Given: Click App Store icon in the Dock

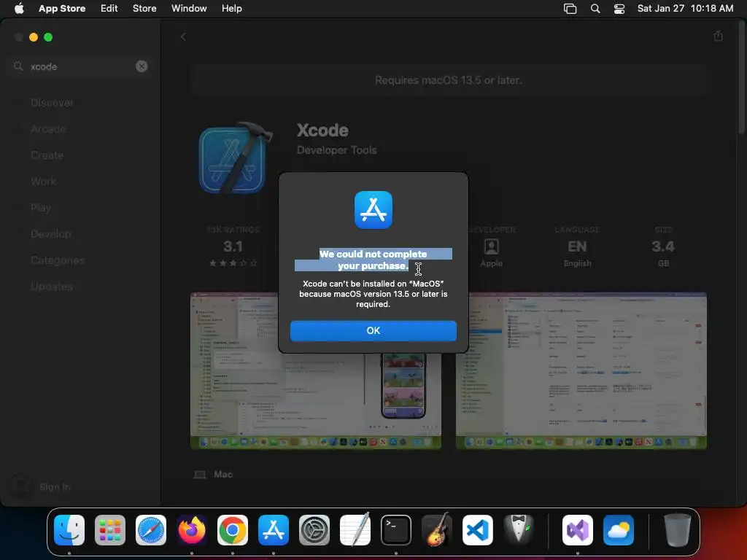Looking at the screenshot, I should [x=274, y=529].
